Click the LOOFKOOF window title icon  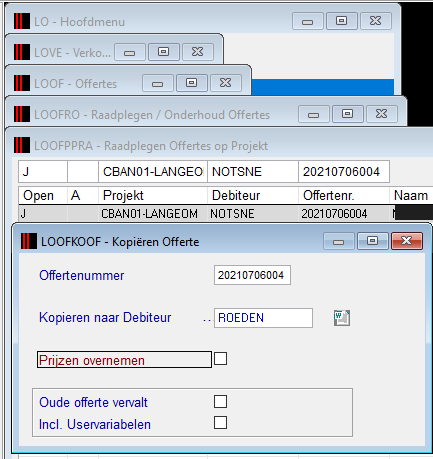click(29, 241)
